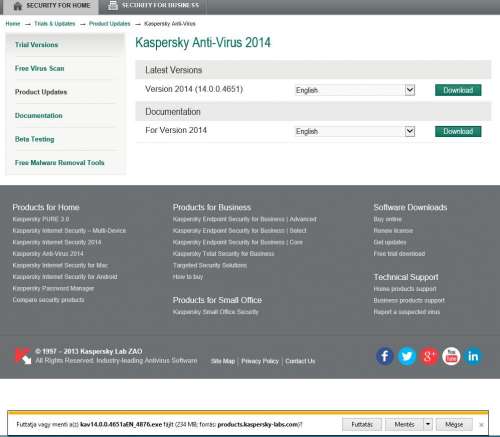The image size is (500, 437).
Task: Download documentation For Version 2014
Action: click(x=458, y=131)
